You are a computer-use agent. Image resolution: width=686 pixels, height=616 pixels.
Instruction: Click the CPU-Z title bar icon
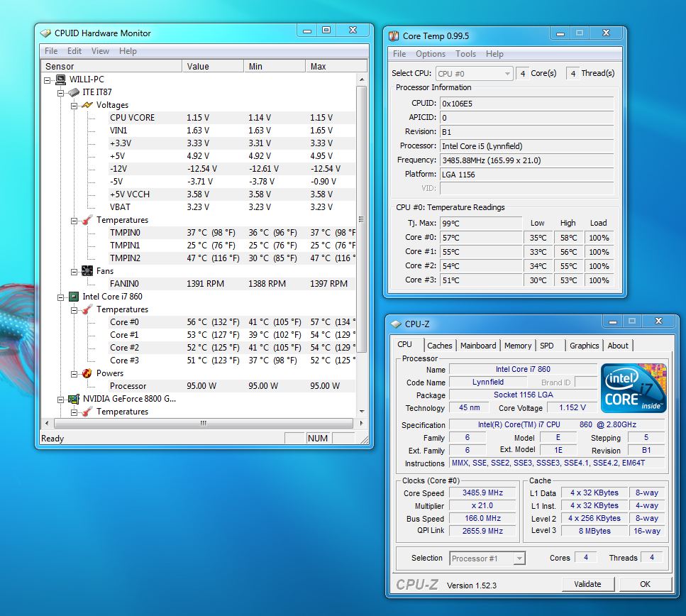396,324
